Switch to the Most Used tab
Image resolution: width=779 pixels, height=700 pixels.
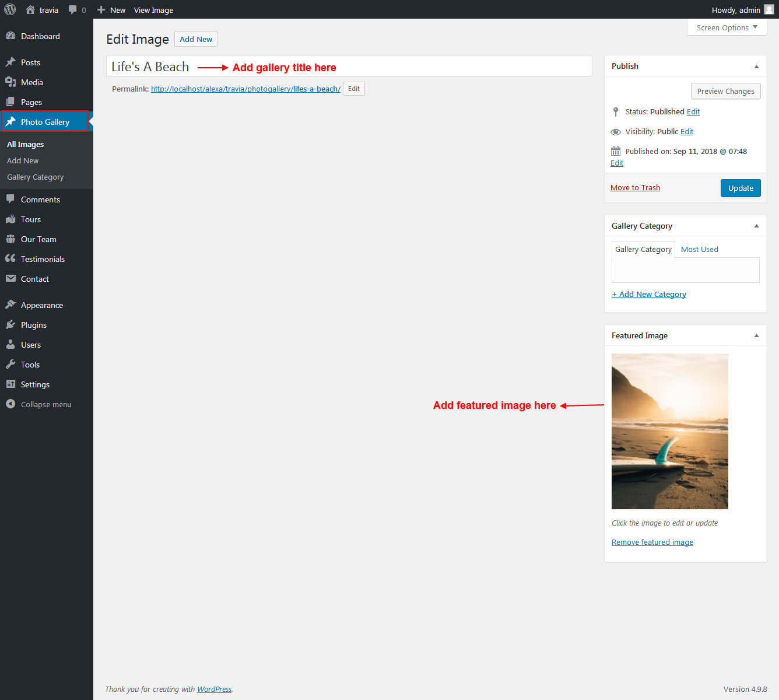coord(700,249)
